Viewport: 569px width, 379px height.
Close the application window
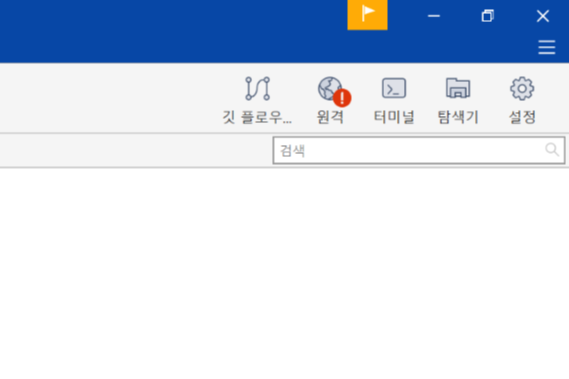point(543,16)
